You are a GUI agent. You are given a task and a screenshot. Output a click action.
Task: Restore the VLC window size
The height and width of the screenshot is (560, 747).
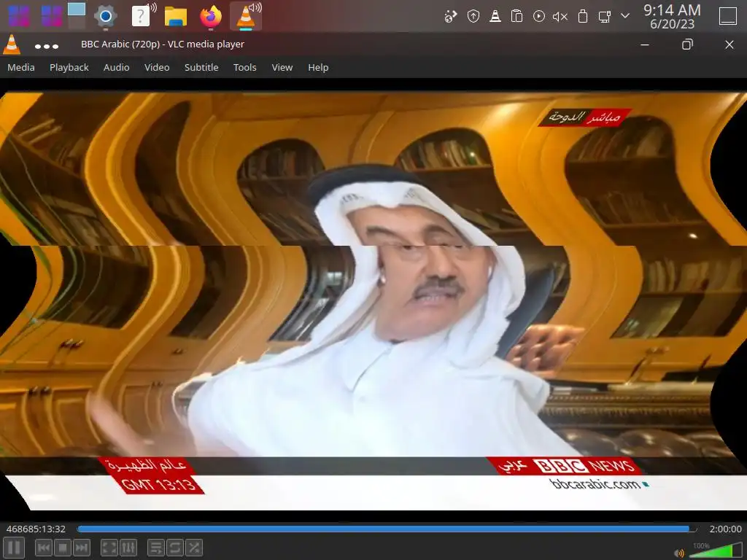[x=687, y=44]
